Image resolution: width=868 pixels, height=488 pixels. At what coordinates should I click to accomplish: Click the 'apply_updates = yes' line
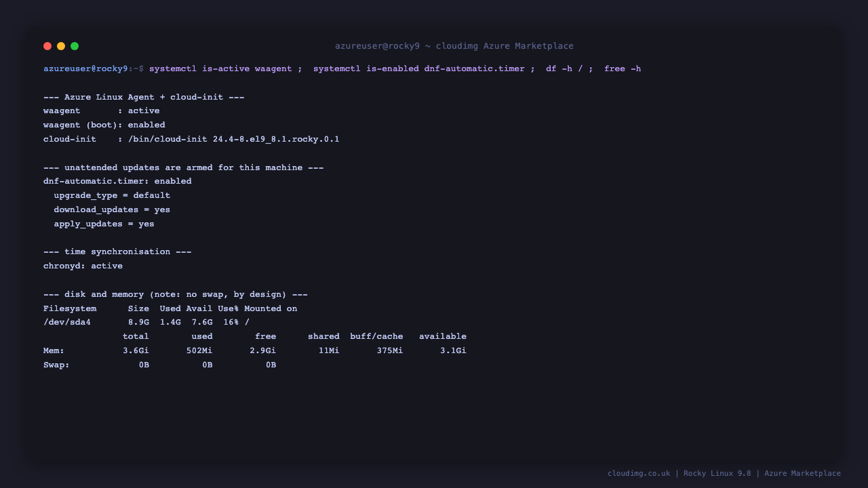pos(104,224)
